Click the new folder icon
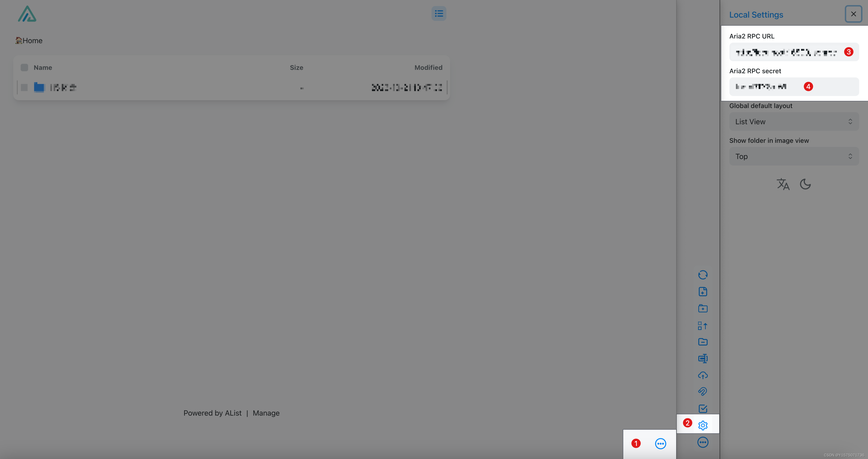Screen dimensions: 868x459 tap(702, 308)
